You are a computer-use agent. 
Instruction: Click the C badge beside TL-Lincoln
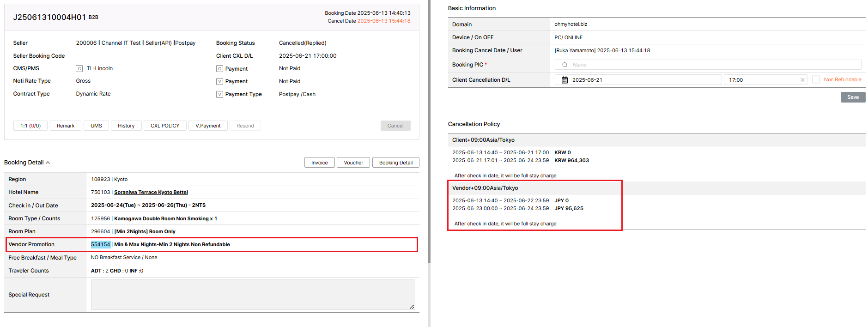(79, 68)
